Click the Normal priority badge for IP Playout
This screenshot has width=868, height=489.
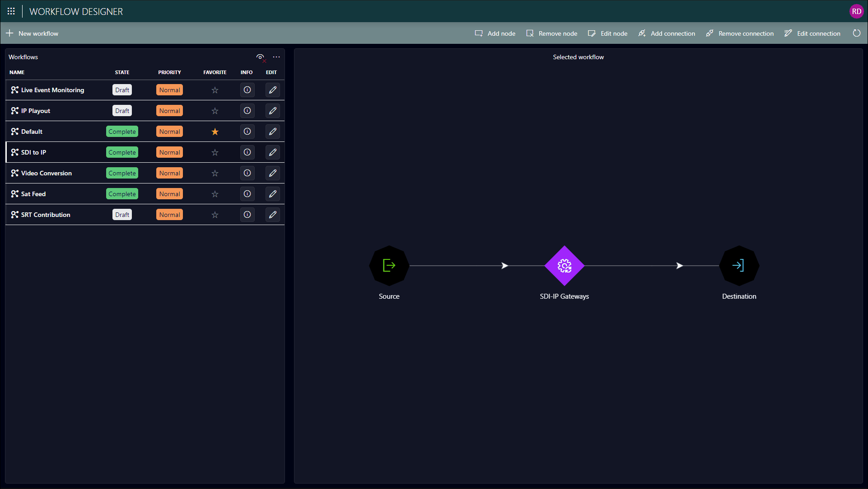tap(169, 111)
